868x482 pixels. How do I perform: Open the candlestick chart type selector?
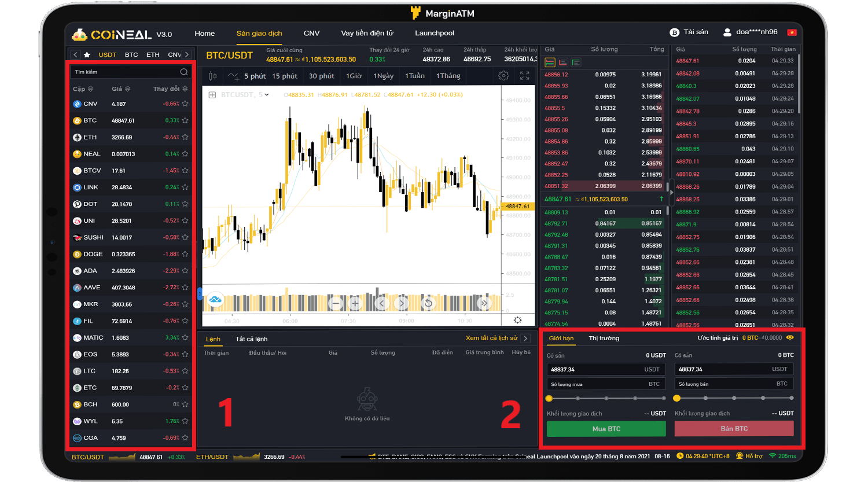(212, 76)
